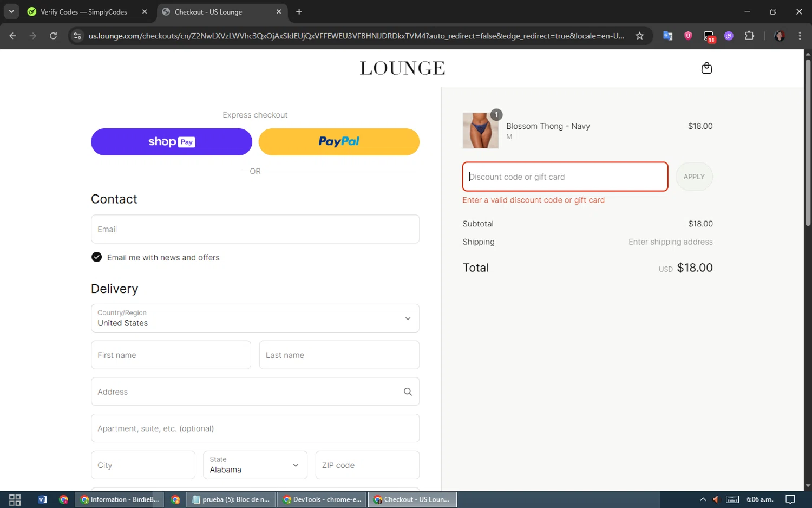
Task: Open prueba (5) Notepad taskbar window
Action: point(231,499)
